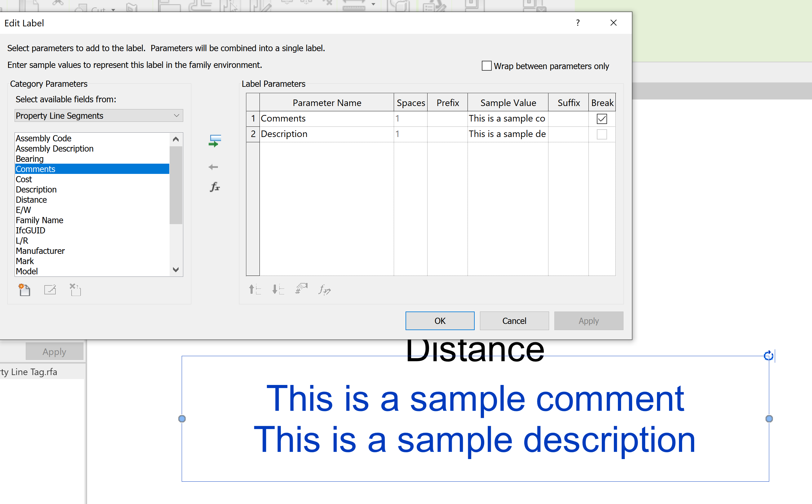This screenshot has width=812, height=504.
Task: Select Distance in the fields list
Action: [31, 199]
